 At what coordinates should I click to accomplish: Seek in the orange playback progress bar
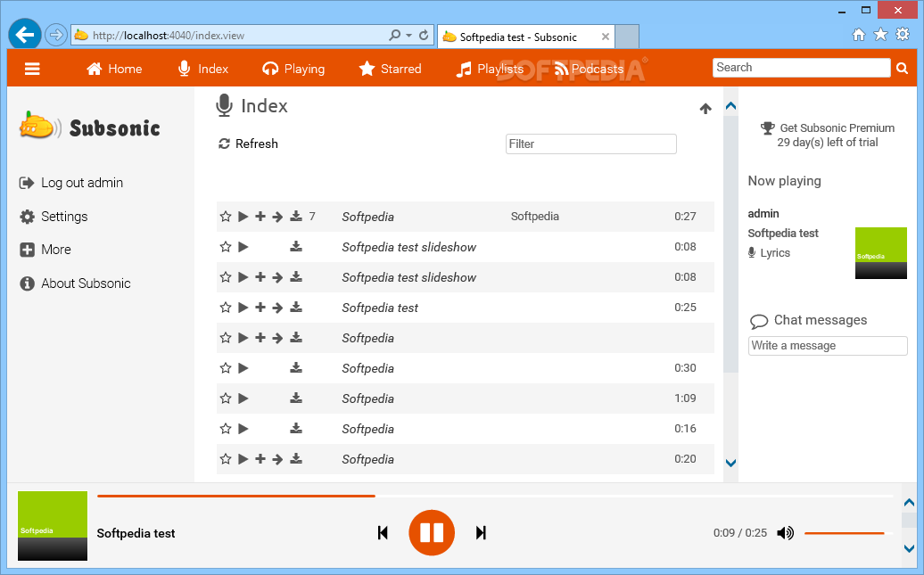tap(495, 496)
